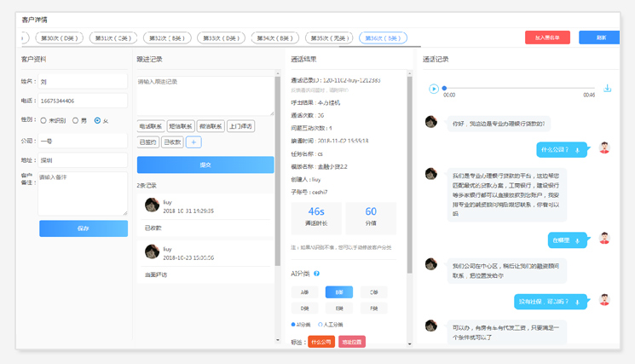Click the AI分类 help question-mark icon
The height and width of the screenshot is (364, 635).
[x=317, y=274]
